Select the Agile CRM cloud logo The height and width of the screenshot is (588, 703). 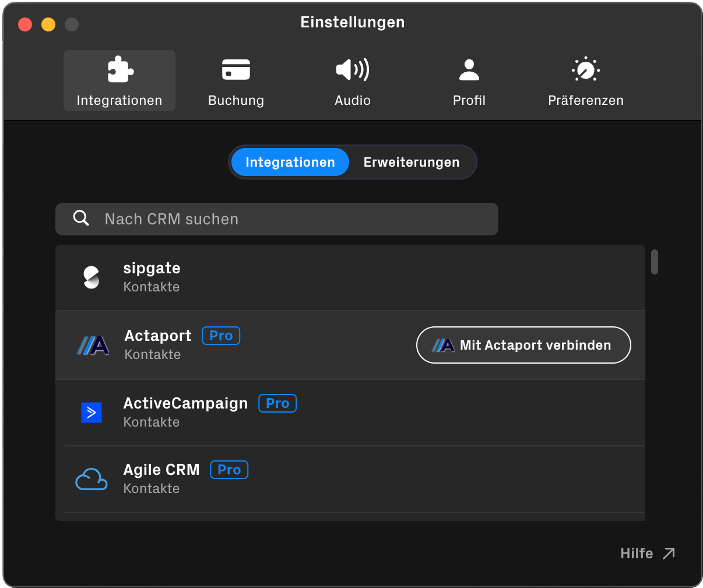tap(91, 478)
